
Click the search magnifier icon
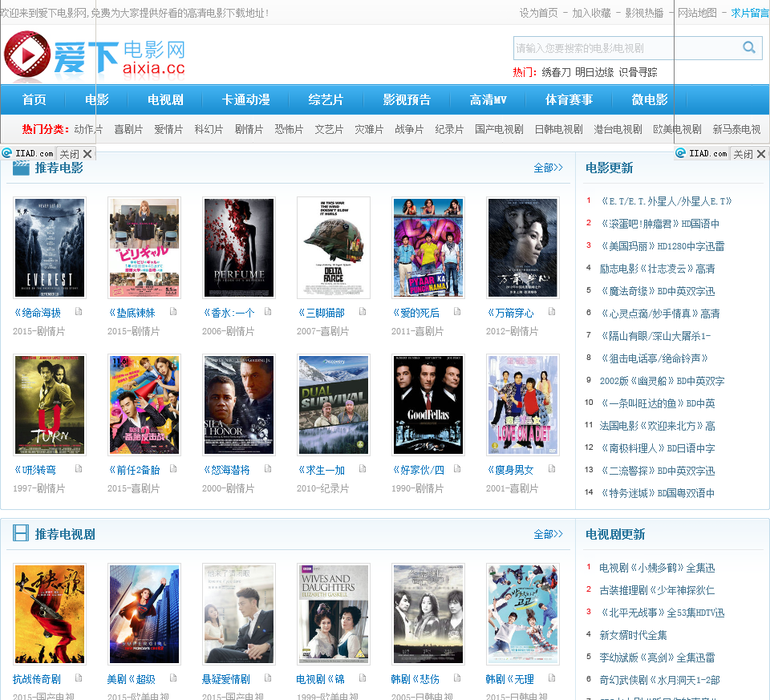point(749,47)
